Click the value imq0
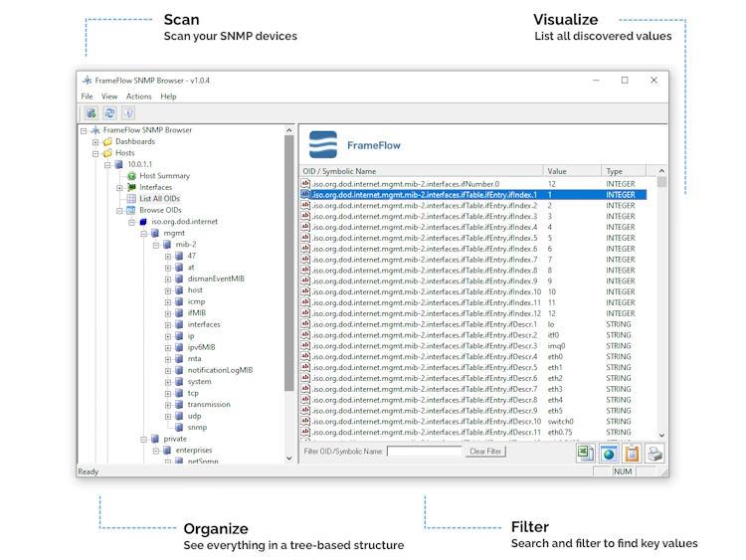 (556, 346)
